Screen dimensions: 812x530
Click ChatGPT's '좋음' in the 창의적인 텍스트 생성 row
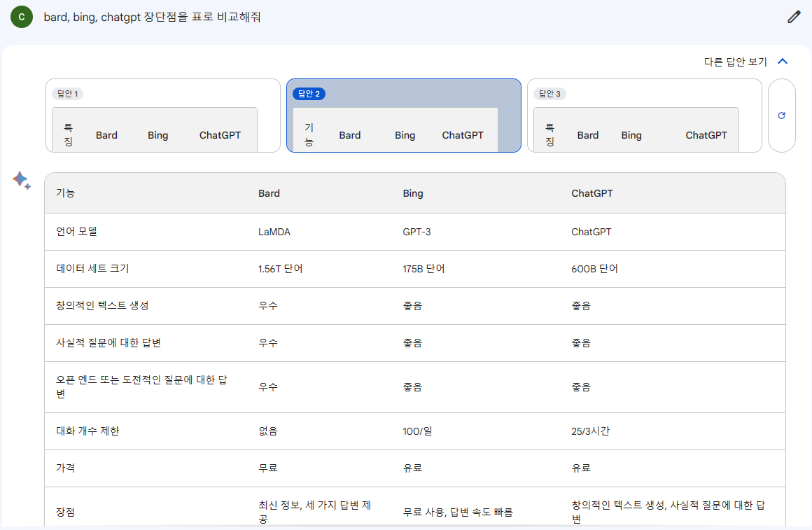(580, 306)
